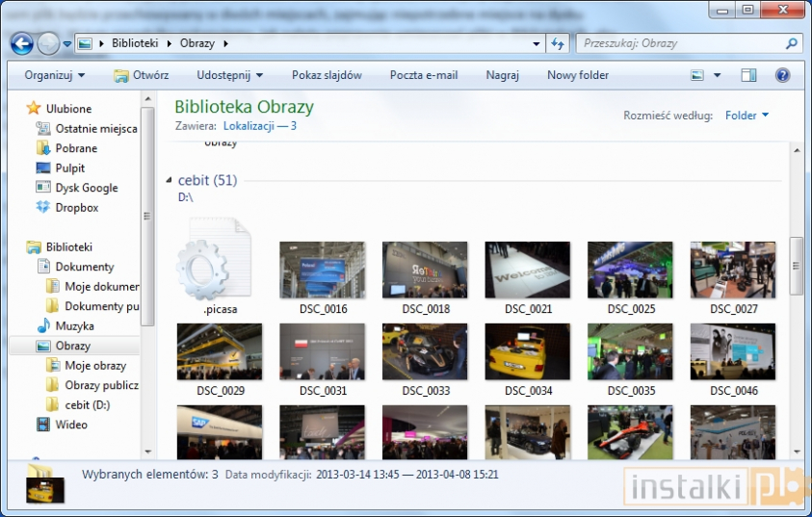Click Obrazy in the address bar
The image size is (812, 517).
tap(197, 43)
